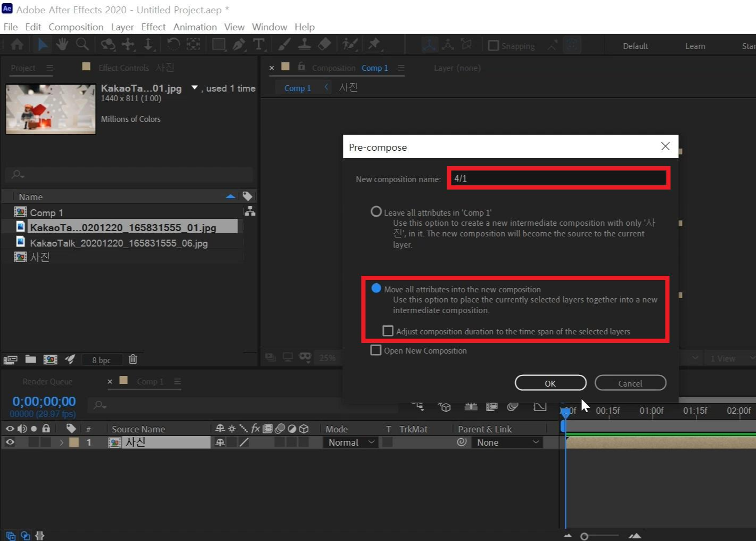Click the Comp 1 breadcrumb in viewer
The width and height of the screenshot is (756, 541).
pyautogui.click(x=297, y=88)
